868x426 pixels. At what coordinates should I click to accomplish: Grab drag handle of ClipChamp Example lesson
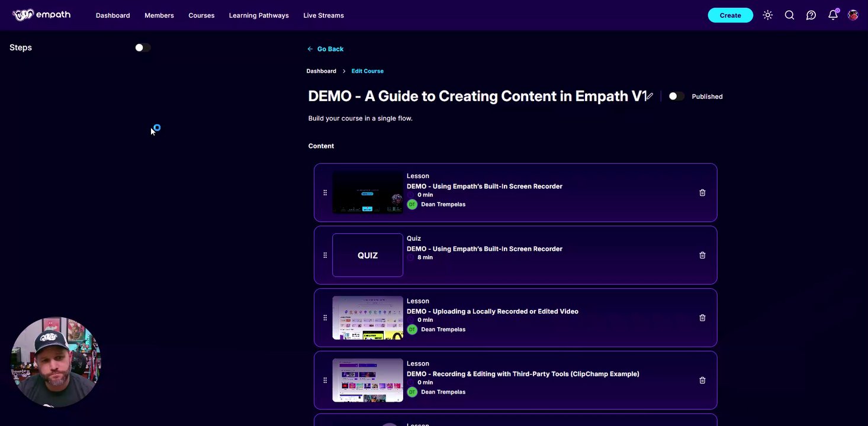[x=325, y=380]
